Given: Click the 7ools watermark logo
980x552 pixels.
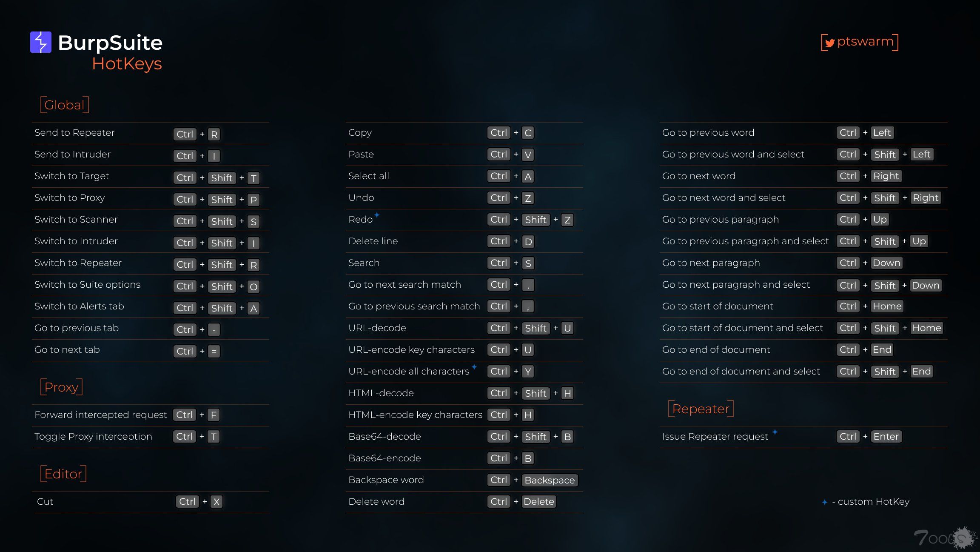Looking at the screenshot, I should pos(945,537).
